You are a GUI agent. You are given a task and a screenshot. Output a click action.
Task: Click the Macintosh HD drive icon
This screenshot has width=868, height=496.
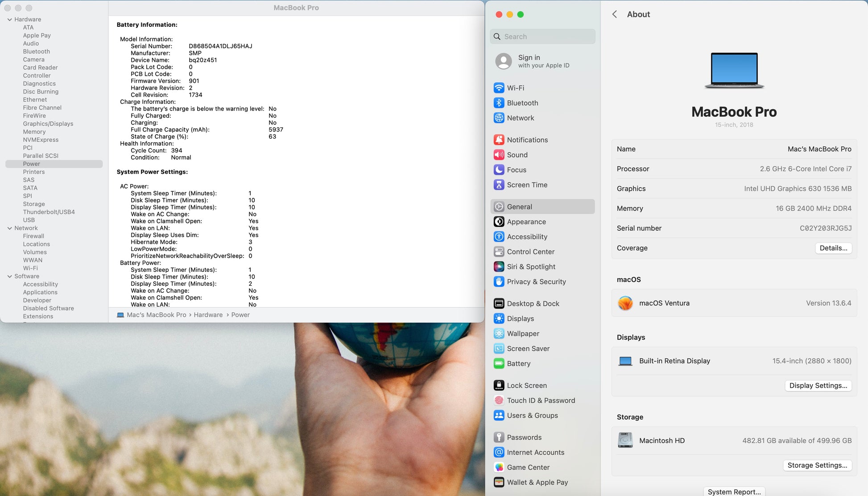pos(625,440)
